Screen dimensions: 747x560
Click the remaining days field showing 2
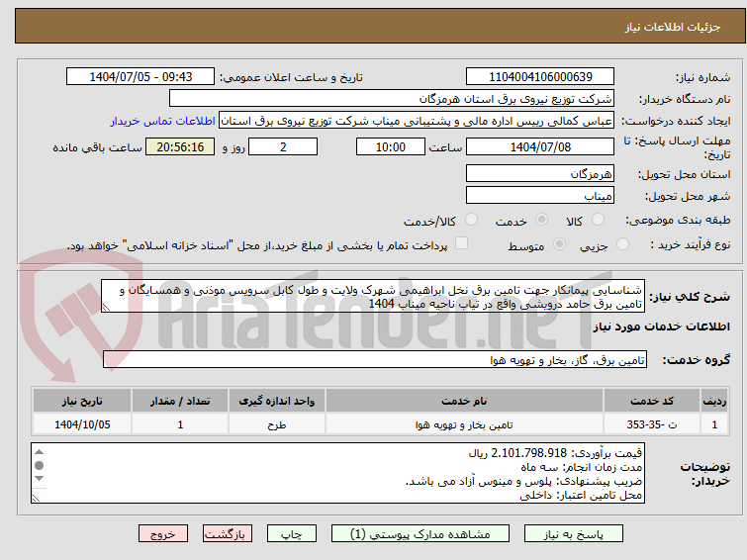[283, 146]
